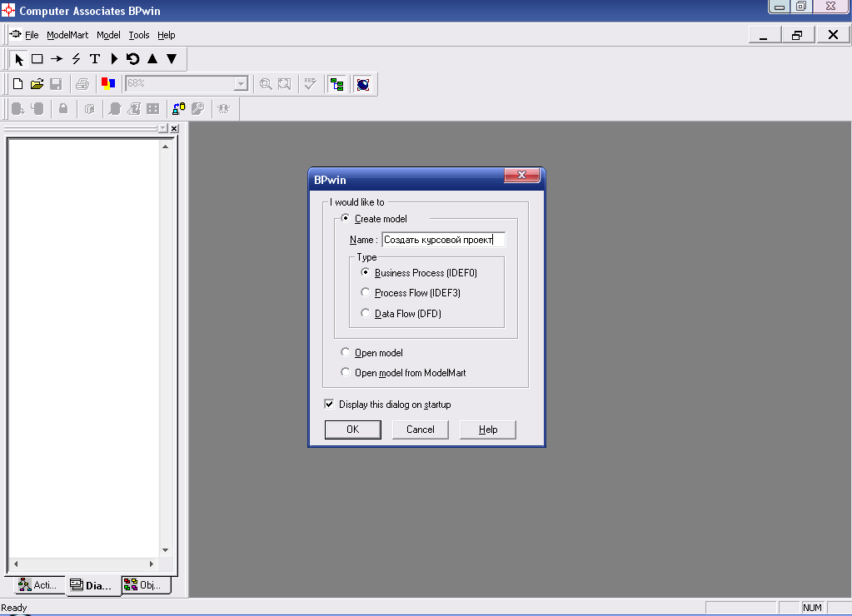Click the ModelMart lock icon
852x616 pixels.
point(63,109)
